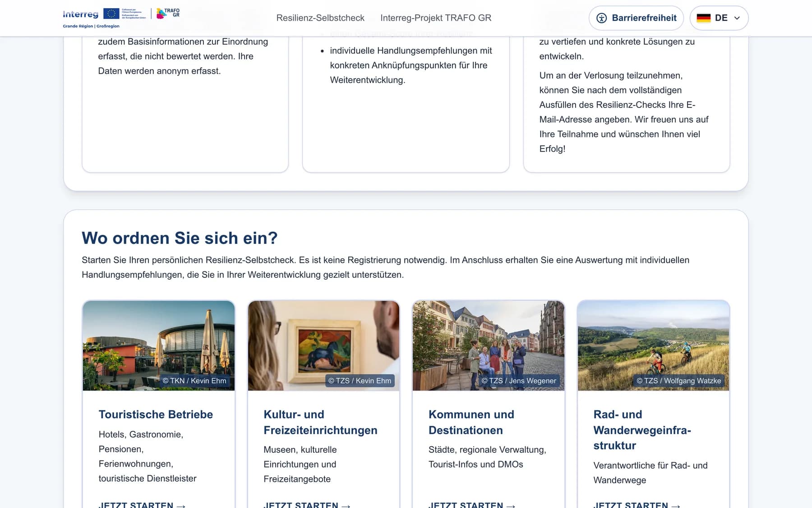Click the German flag icon
Image resolution: width=812 pixels, height=508 pixels.
(x=703, y=18)
